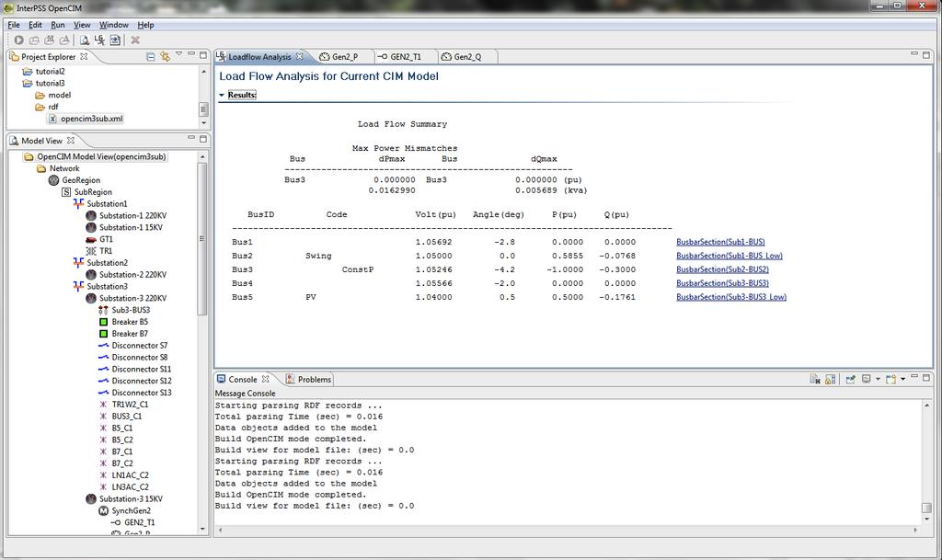The width and height of the screenshot is (942, 560).
Task: Open the Window menu
Action: coord(113,25)
